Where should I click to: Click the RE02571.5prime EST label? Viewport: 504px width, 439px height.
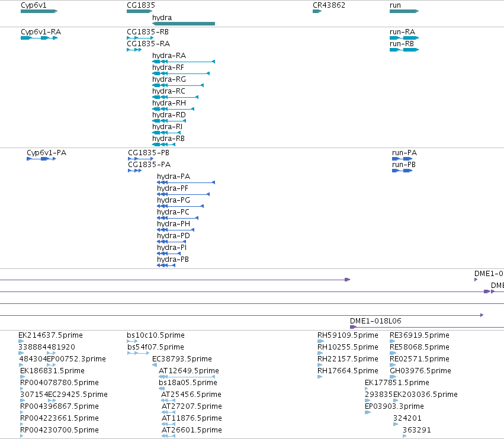coord(419,359)
